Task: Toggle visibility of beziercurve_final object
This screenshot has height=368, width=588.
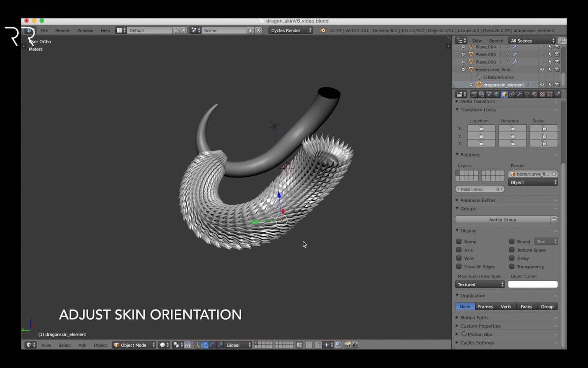Action: 542,69
